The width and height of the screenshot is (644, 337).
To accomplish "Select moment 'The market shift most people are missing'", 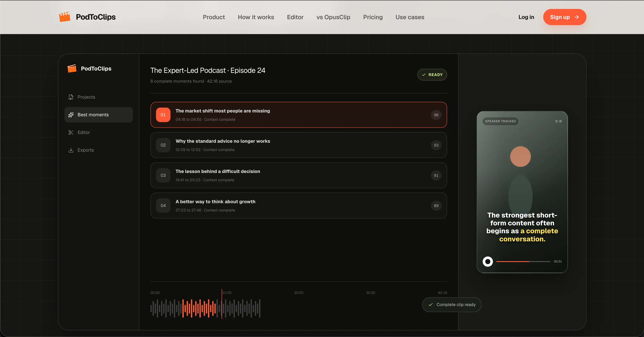I will 299,115.
